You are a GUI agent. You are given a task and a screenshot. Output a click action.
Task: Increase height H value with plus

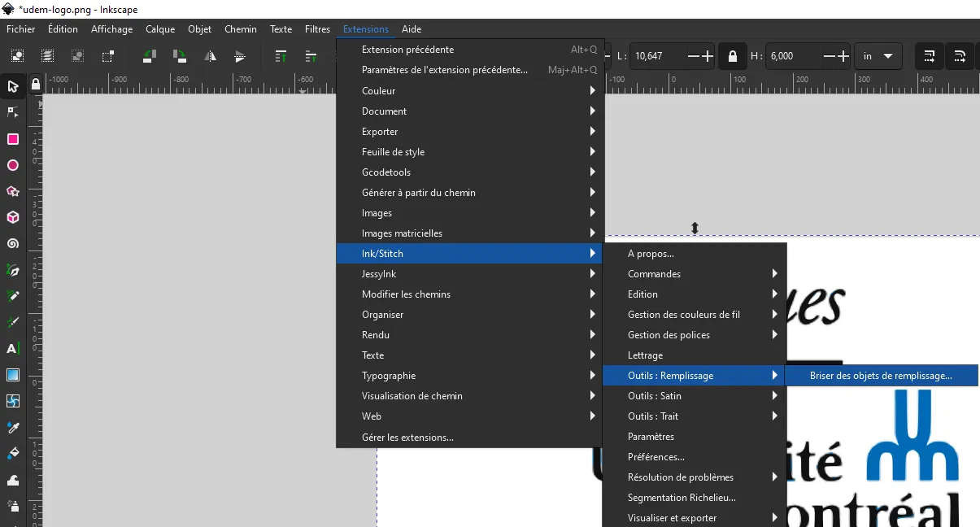point(843,56)
